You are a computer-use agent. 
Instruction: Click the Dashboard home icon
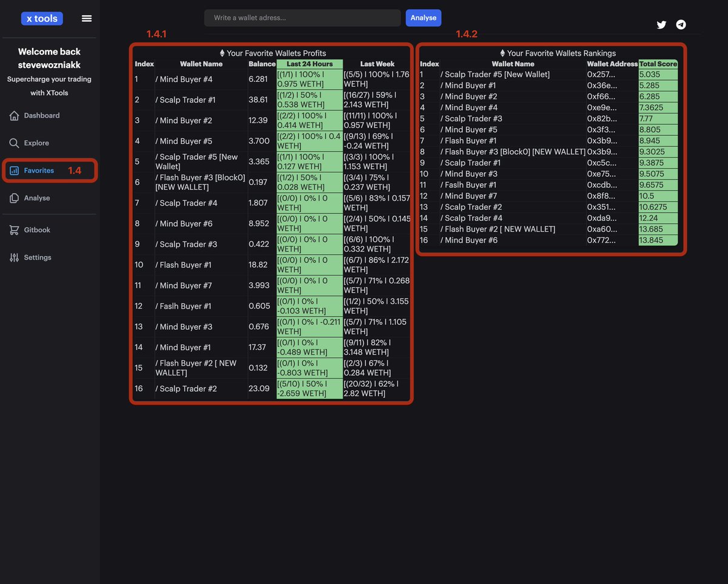pos(14,115)
